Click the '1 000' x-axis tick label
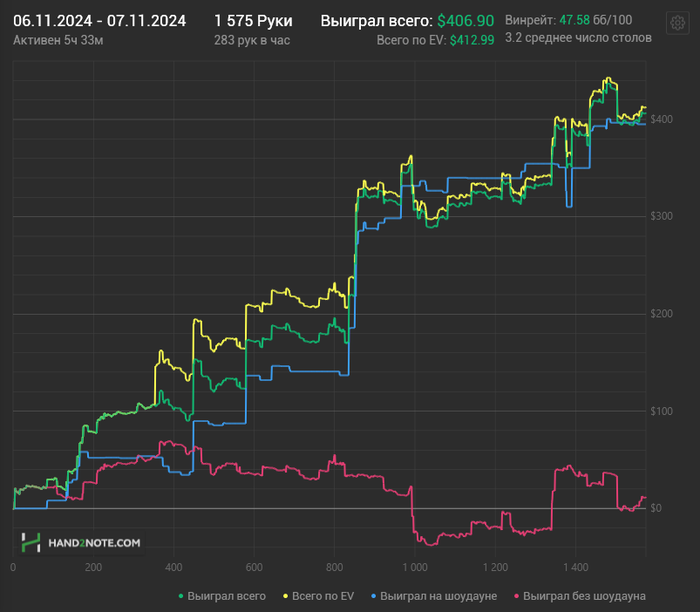 coord(415,567)
